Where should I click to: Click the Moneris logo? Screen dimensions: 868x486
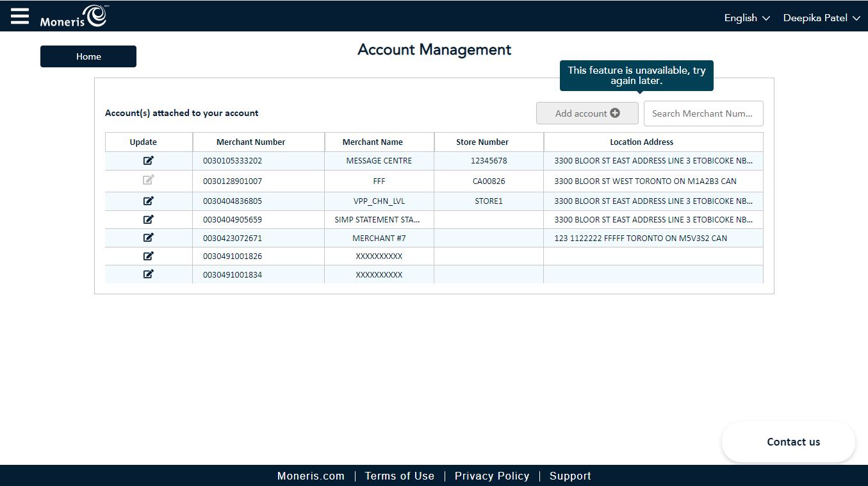point(73,17)
